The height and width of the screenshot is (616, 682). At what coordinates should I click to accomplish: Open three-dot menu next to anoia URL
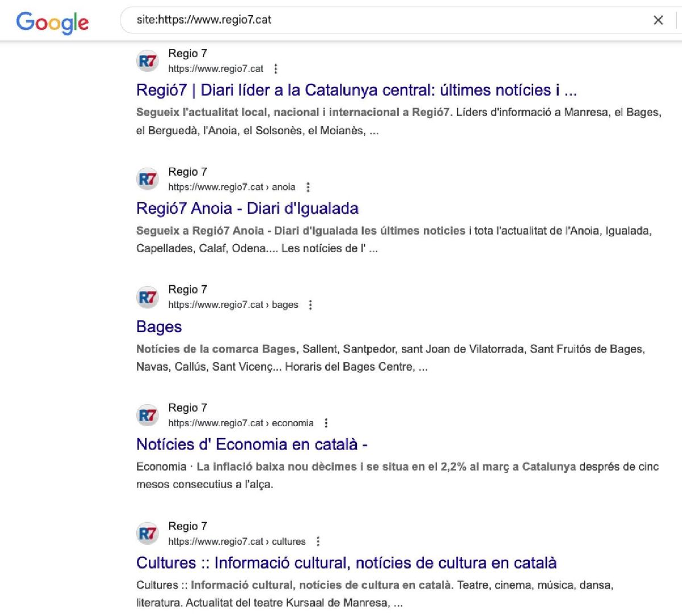point(308,187)
